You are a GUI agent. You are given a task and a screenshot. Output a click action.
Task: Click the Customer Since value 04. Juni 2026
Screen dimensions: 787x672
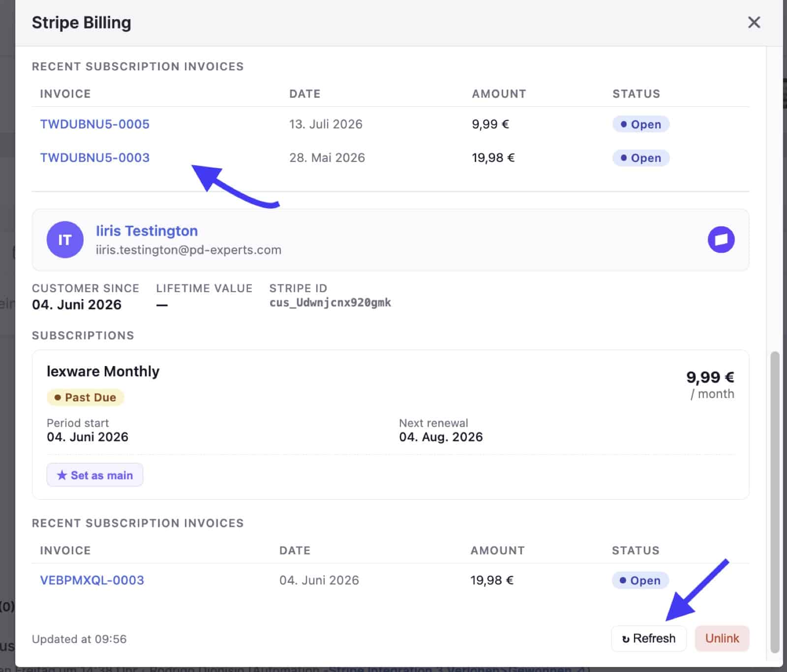tap(77, 305)
